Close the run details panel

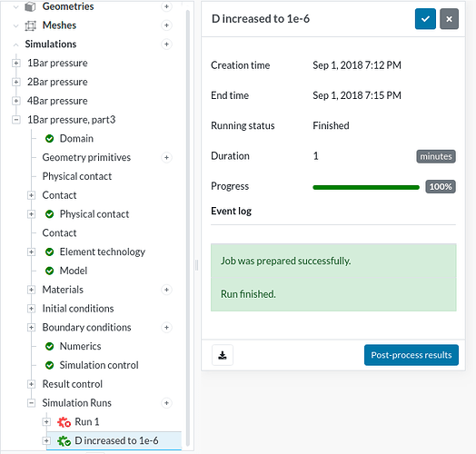tap(449, 19)
